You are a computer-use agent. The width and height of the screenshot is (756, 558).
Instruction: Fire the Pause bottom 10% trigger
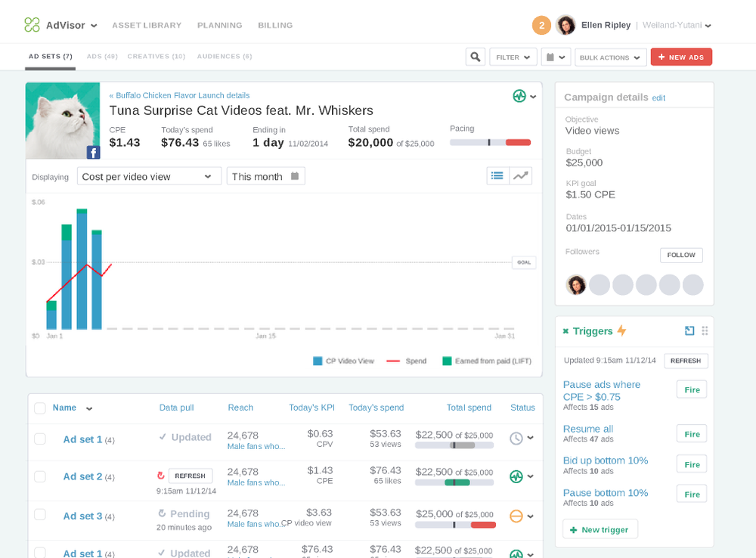[692, 494]
